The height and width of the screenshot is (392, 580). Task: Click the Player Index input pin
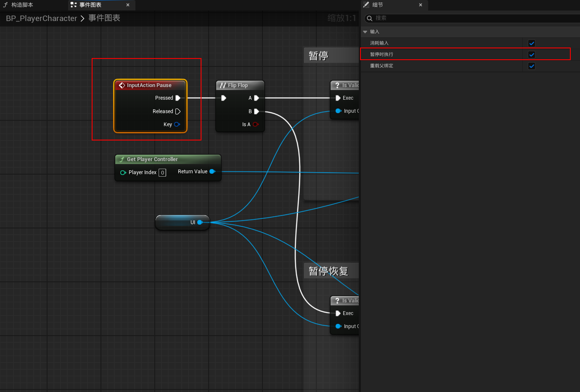click(123, 172)
